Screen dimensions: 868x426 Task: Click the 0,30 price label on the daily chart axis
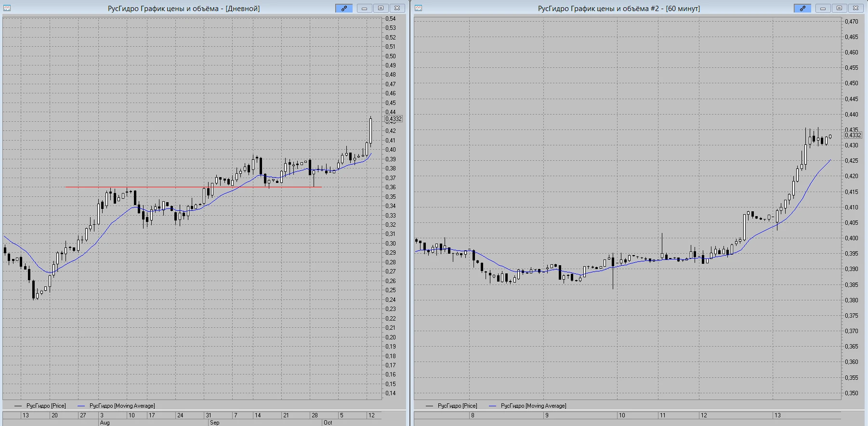click(391, 244)
